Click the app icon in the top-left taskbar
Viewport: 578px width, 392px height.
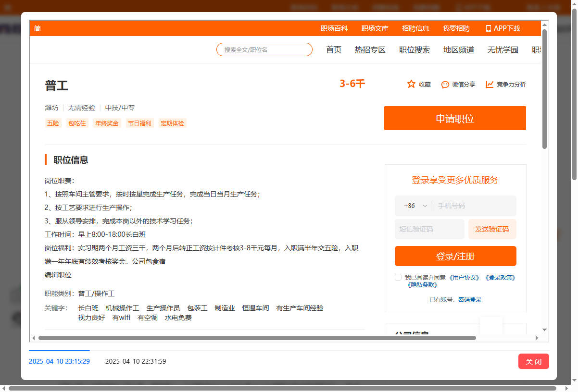[7, 7]
